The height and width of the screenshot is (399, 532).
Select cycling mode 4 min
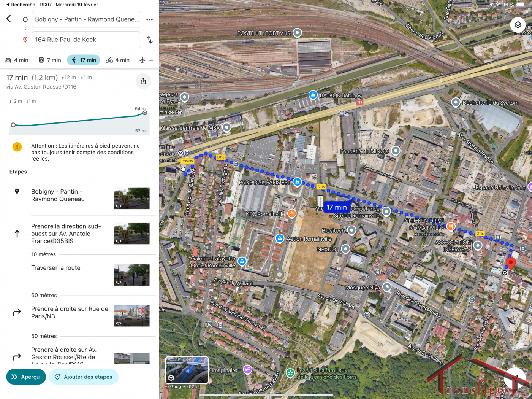pos(118,60)
